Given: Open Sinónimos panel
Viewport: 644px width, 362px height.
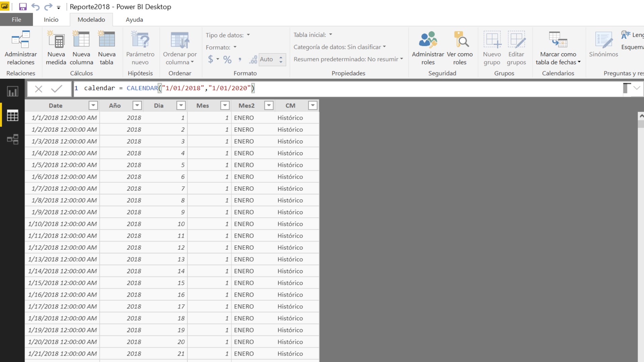Looking at the screenshot, I should tap(603, 45).
